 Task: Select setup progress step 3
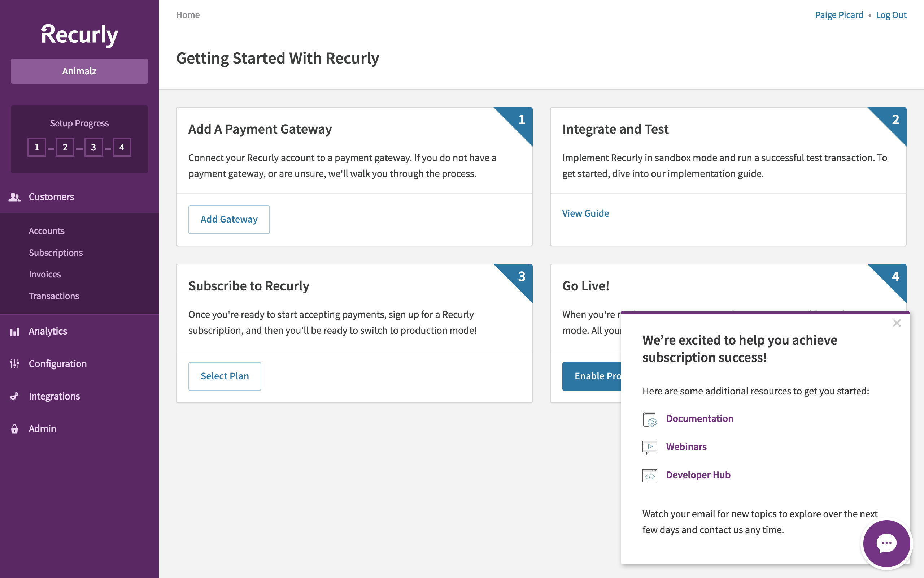point(93,147)
